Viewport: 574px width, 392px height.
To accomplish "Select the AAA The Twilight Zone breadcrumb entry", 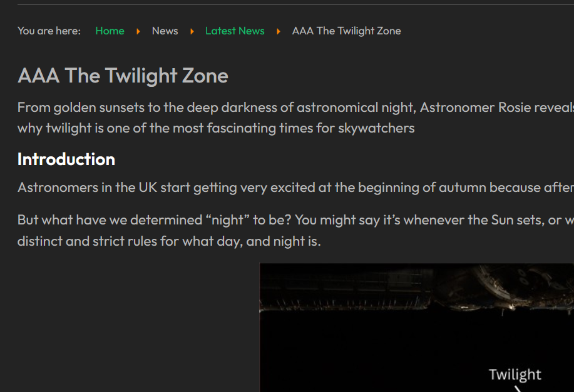I will [346, 31].
